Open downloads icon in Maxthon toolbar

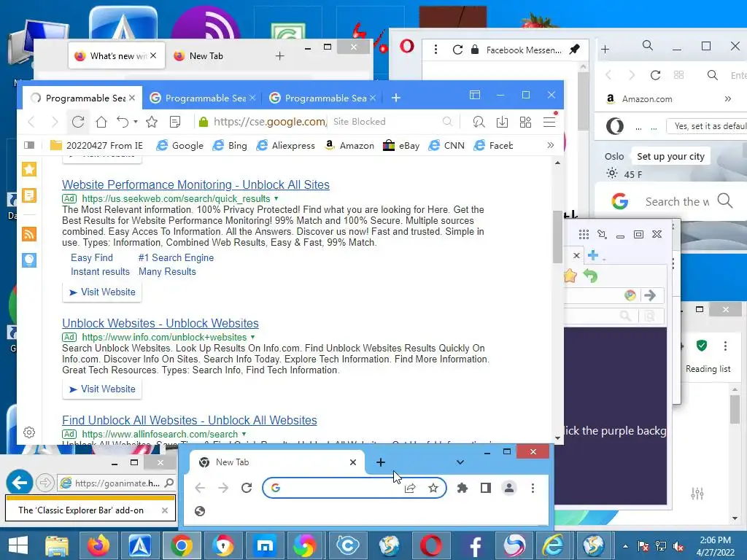coord(502,122)
